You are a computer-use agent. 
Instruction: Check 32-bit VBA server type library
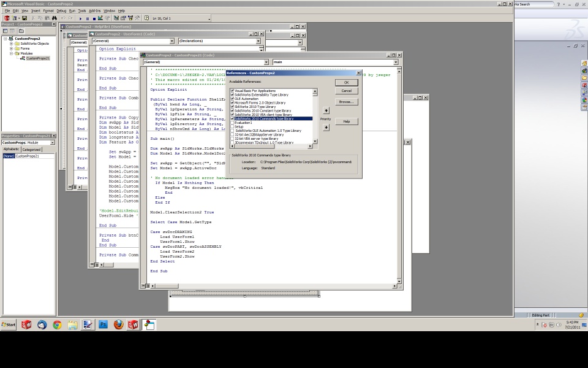pos(232,139)
